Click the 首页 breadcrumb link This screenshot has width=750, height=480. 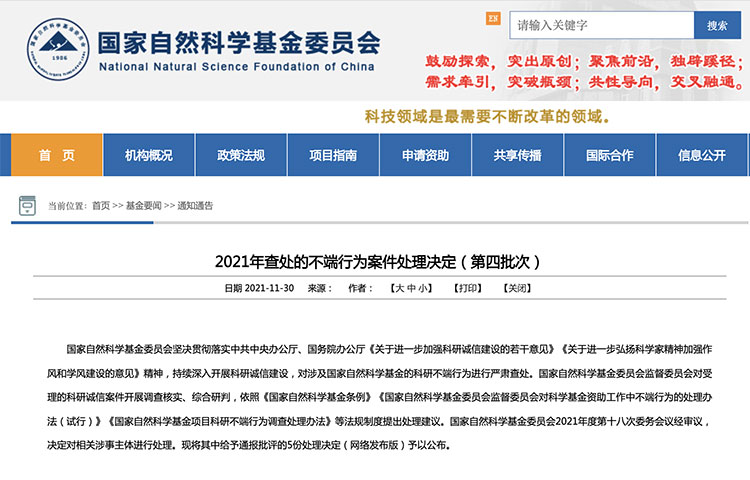click(101, 205)
